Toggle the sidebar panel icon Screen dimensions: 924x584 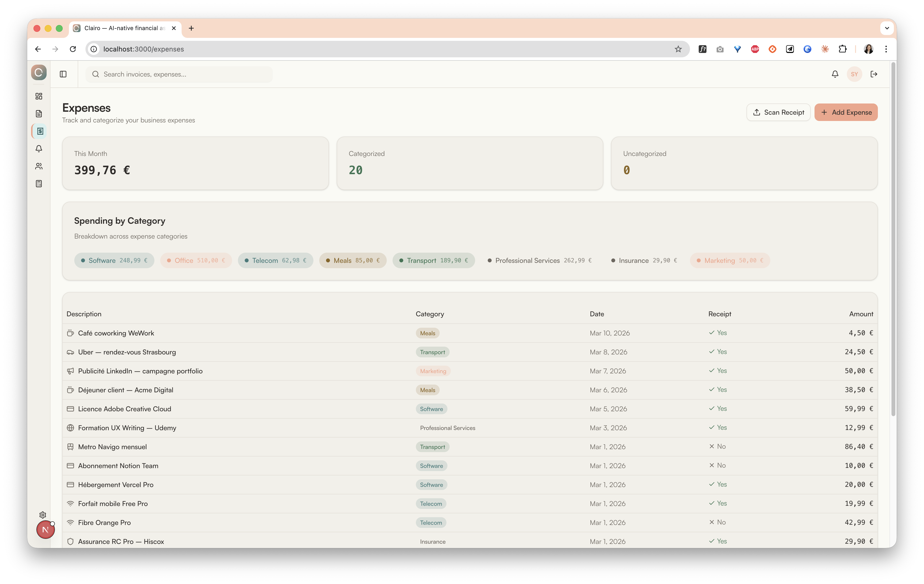pyautogui.click(x=63, y=74)
